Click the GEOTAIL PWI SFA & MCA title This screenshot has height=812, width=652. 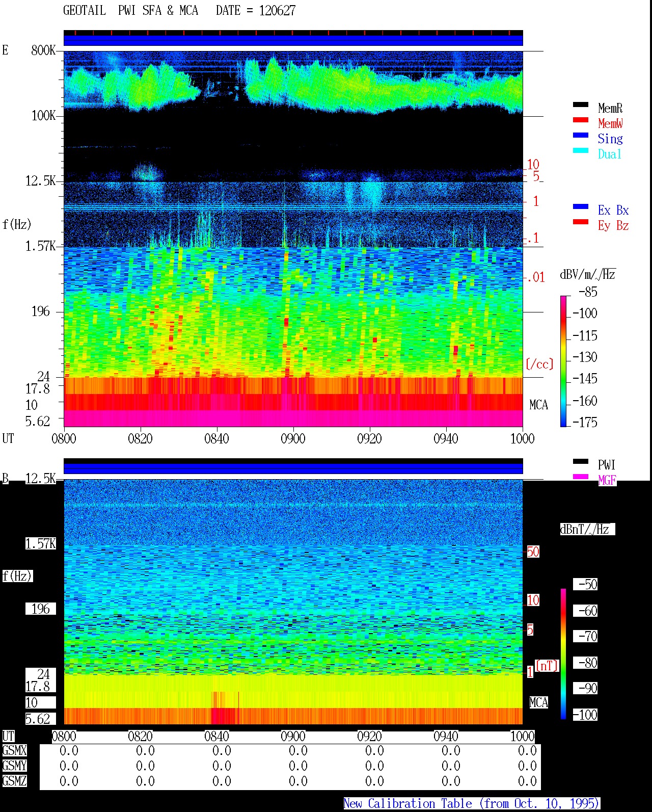tap(130, 11)
